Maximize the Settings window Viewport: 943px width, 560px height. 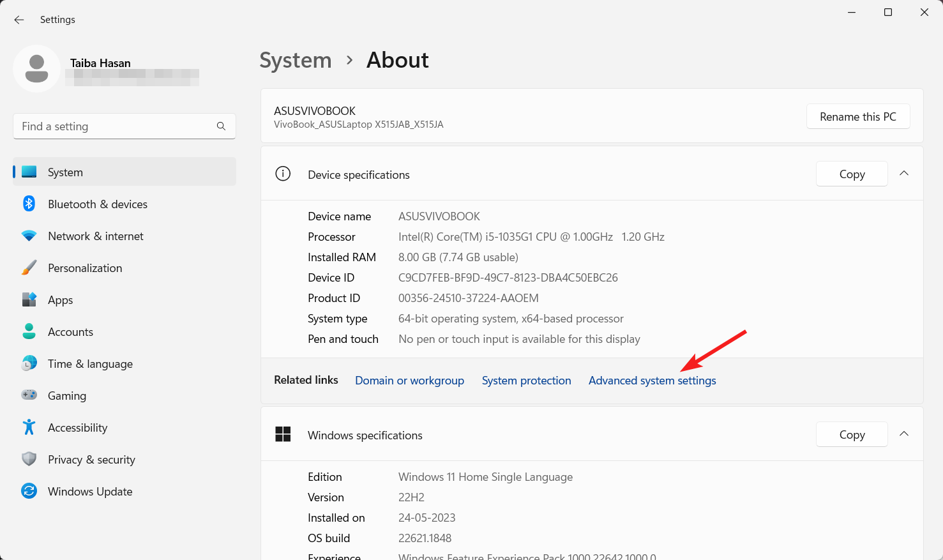pos(887,12)
